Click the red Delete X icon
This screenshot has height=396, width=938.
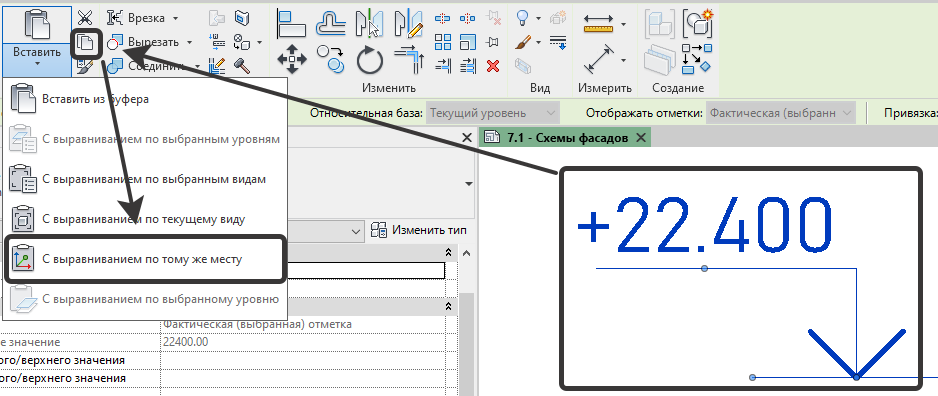[493, 65]
